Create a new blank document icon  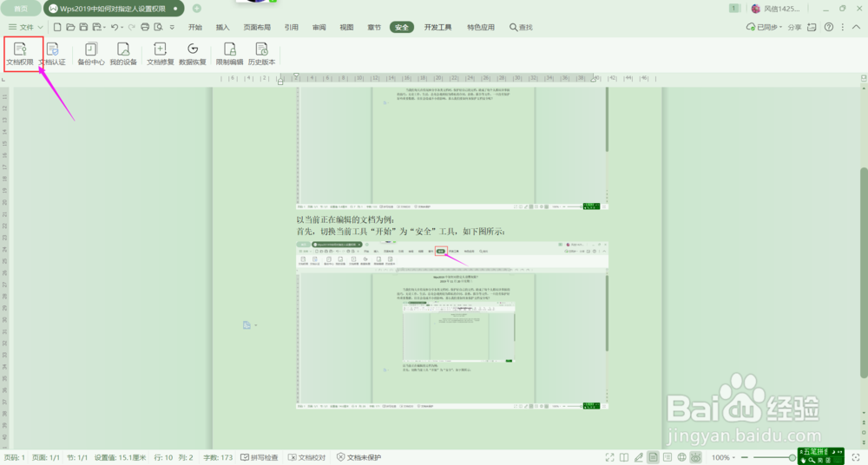pyautogui.click(x=57, y=27)
